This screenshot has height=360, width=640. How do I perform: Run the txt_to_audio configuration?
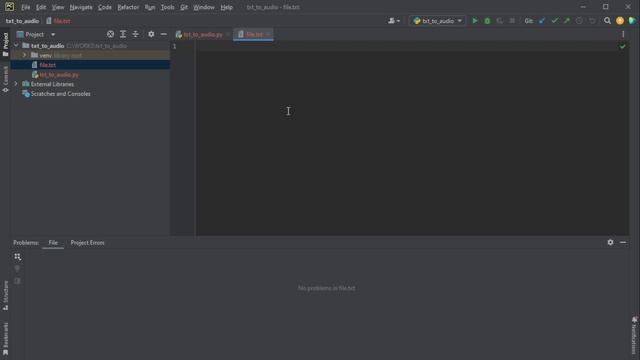pyautogui.click(x=475, y=20)
